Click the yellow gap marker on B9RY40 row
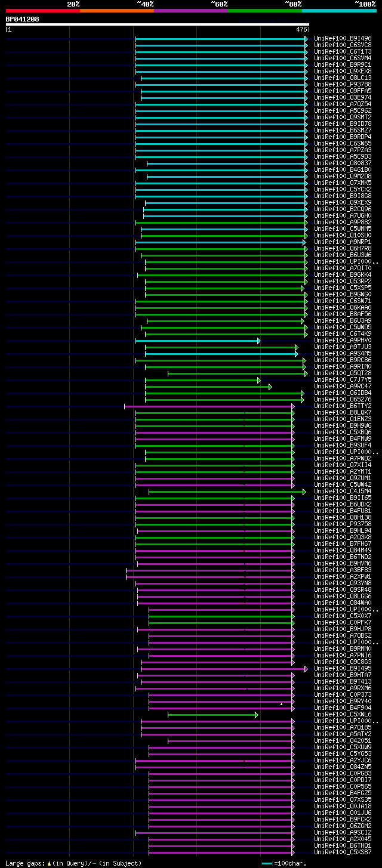 coord(281,704)
